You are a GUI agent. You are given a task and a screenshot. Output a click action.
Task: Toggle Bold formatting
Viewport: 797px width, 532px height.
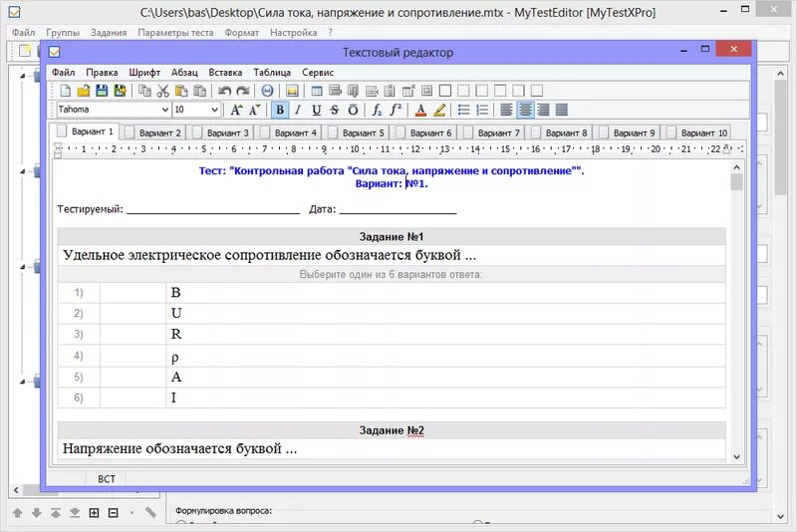click(280, 110)
